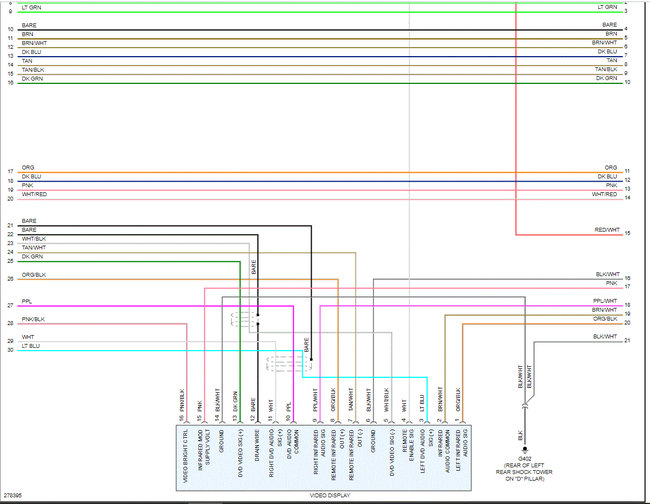Screen dimensions: 650x504
Task: Click the INFRARED MOD SUPPLY VOLT pin description
Action: pos(204,453)
